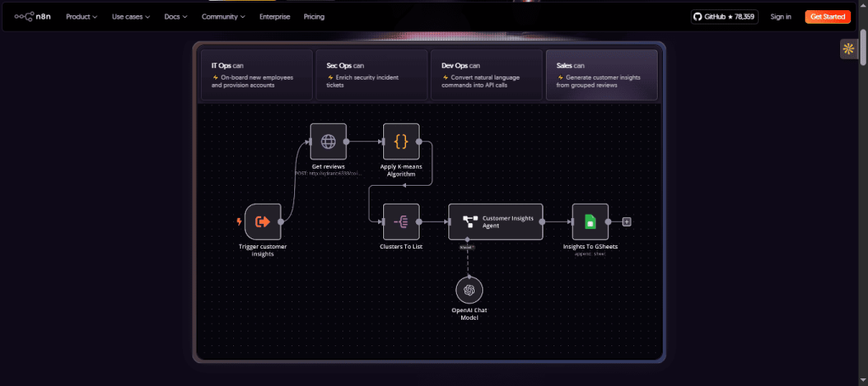Expand the Use cases menu
868x386 pixels.
click(x=131, y=17)
